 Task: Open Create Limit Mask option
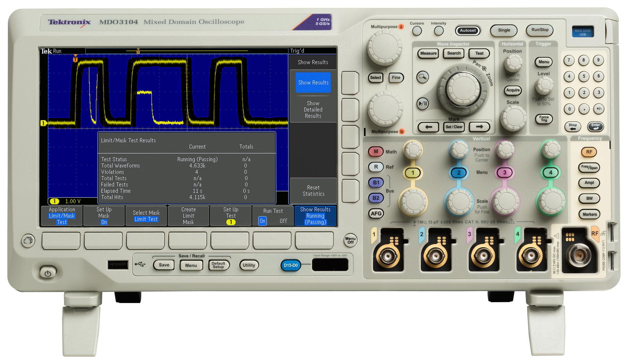pos(188,216)
